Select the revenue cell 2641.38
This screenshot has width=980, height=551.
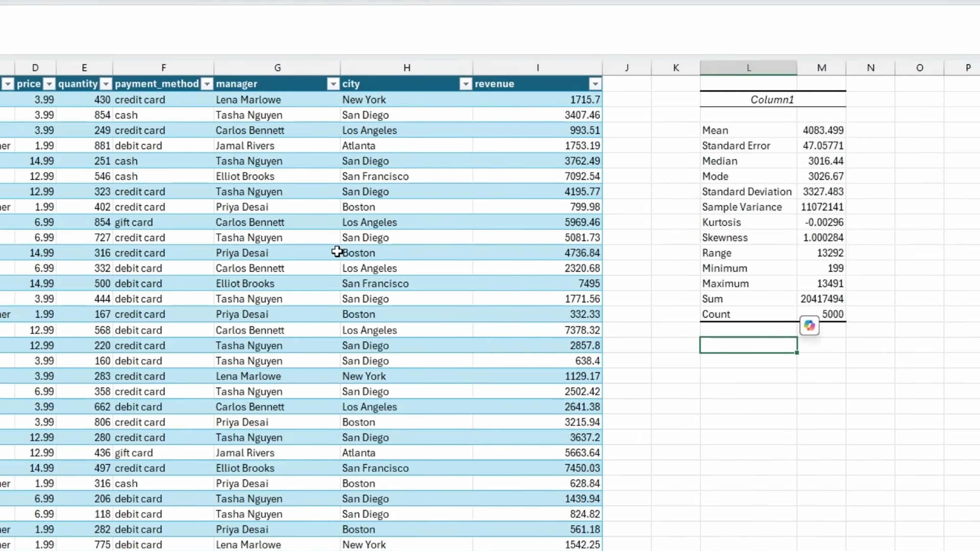[538, 406]
